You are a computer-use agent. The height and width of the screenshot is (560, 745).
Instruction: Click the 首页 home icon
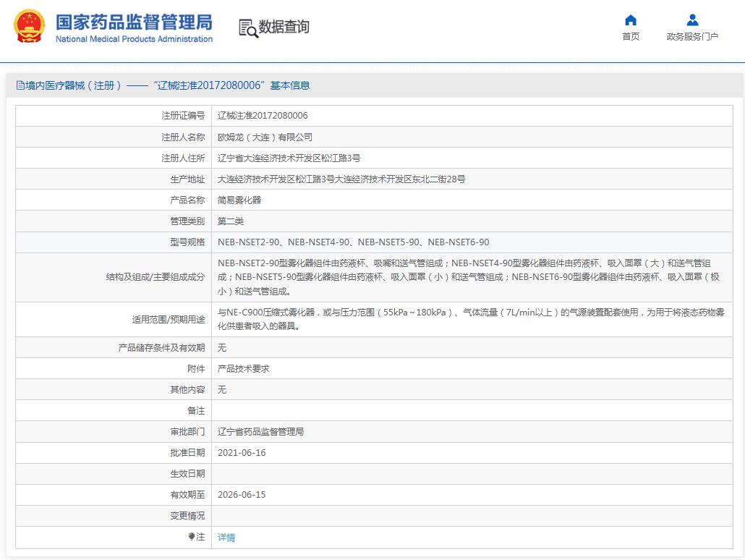coord(629,20)
